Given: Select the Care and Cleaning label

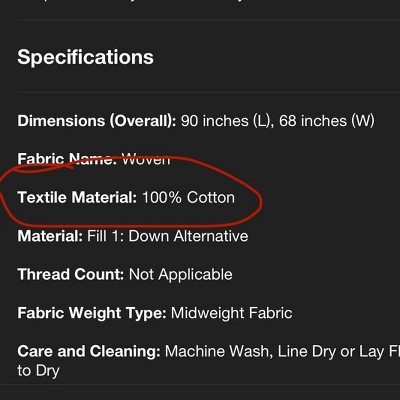Looking at the screenshot, I should pyautogui.click(x=89, y=352).
